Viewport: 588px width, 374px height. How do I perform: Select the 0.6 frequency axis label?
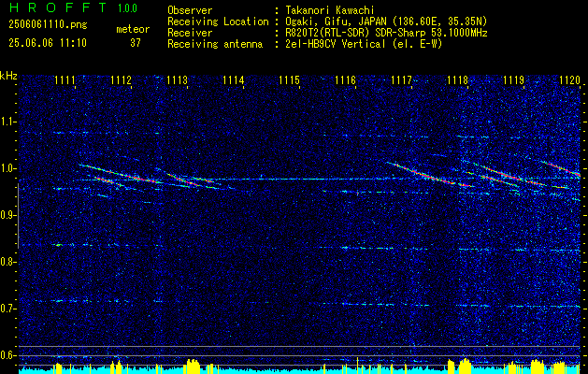pos(7,355)
